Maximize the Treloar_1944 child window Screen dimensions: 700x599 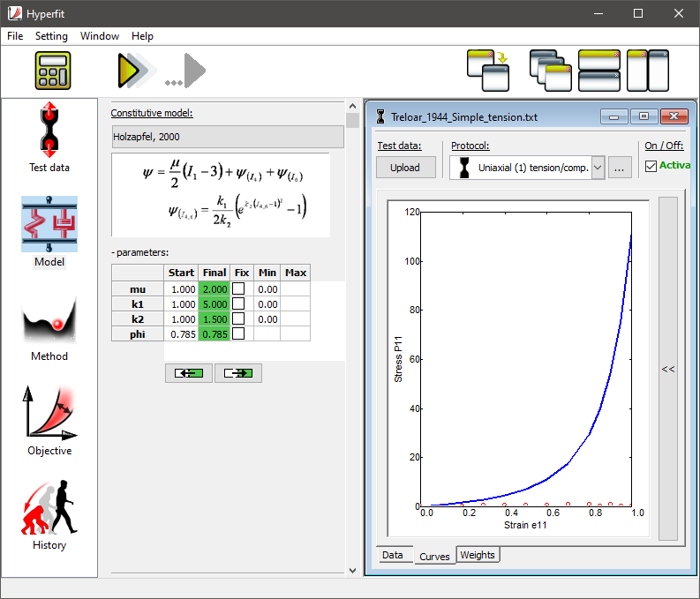644,116
